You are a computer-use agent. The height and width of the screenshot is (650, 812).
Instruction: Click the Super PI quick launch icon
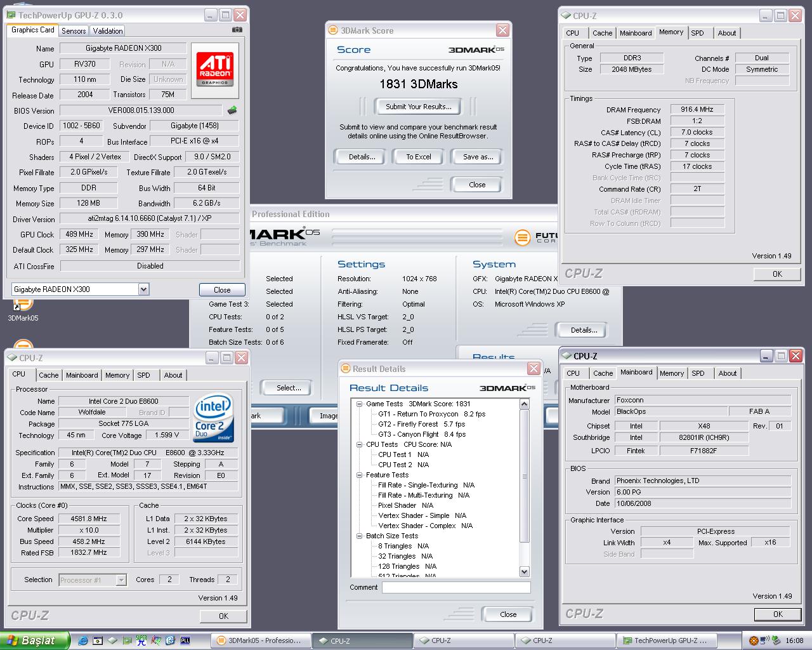(141, 640)
